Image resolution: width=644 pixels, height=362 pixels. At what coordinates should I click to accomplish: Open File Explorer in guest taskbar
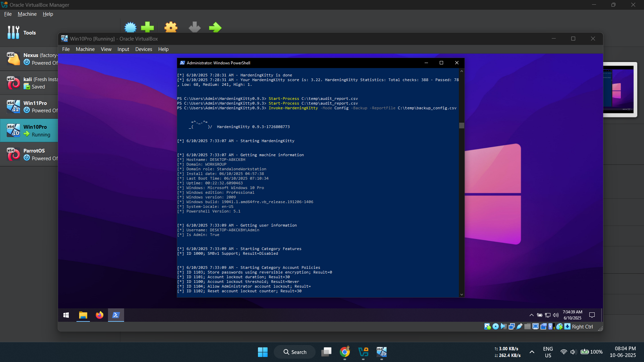(x=83, y=315)
